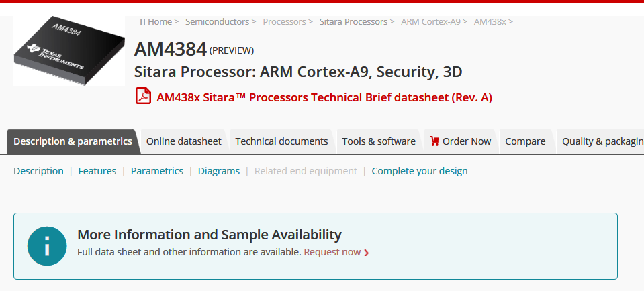Go to the Compare tab

pyautogui.click(x=525, y=141)
